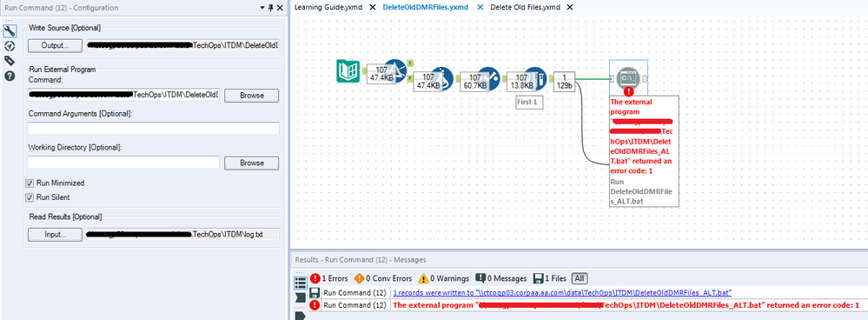Filter results by 1 Errors

coord(328,278)
